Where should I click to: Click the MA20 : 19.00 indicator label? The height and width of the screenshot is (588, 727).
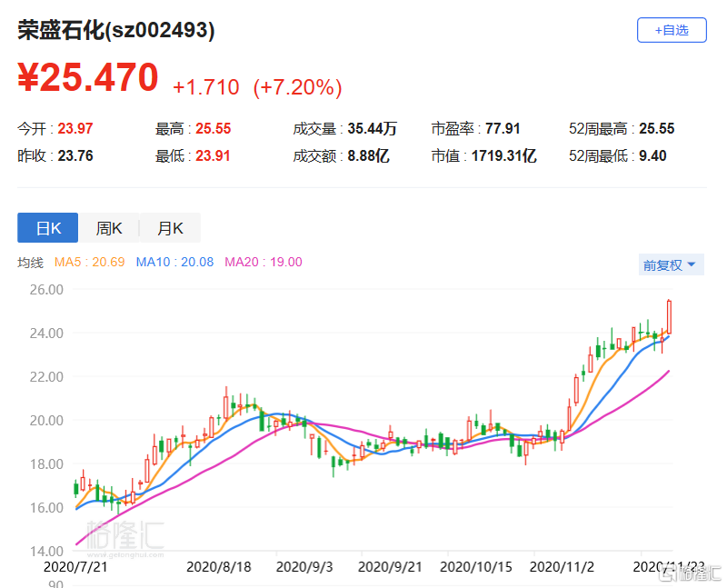264,262
